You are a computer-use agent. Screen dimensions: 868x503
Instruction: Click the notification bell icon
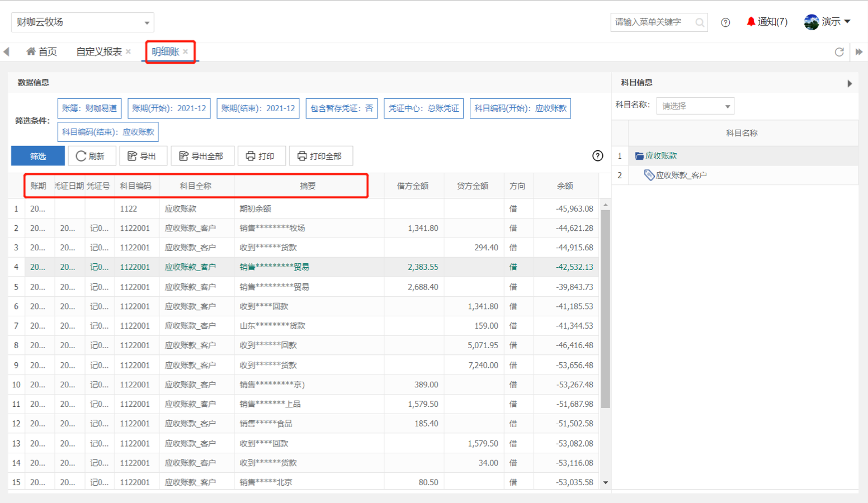click(x=751, y=22)
